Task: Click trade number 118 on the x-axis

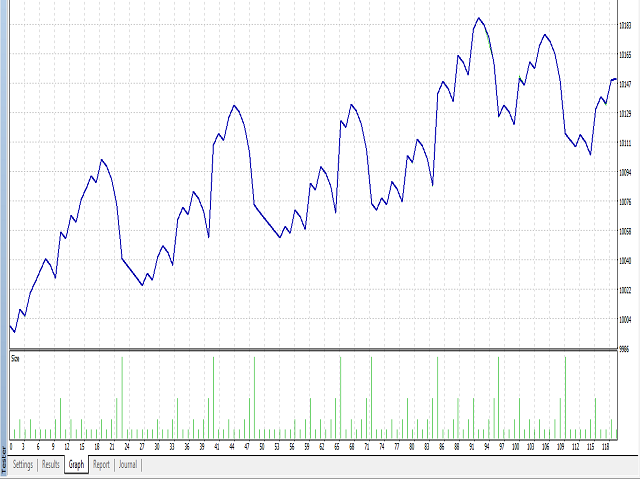Action: 606,447
